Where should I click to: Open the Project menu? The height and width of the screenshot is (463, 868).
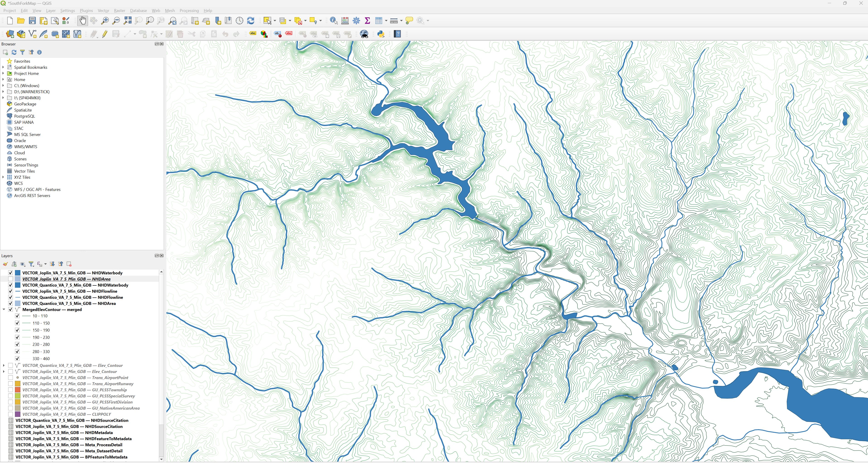click(x=10, y=10)
